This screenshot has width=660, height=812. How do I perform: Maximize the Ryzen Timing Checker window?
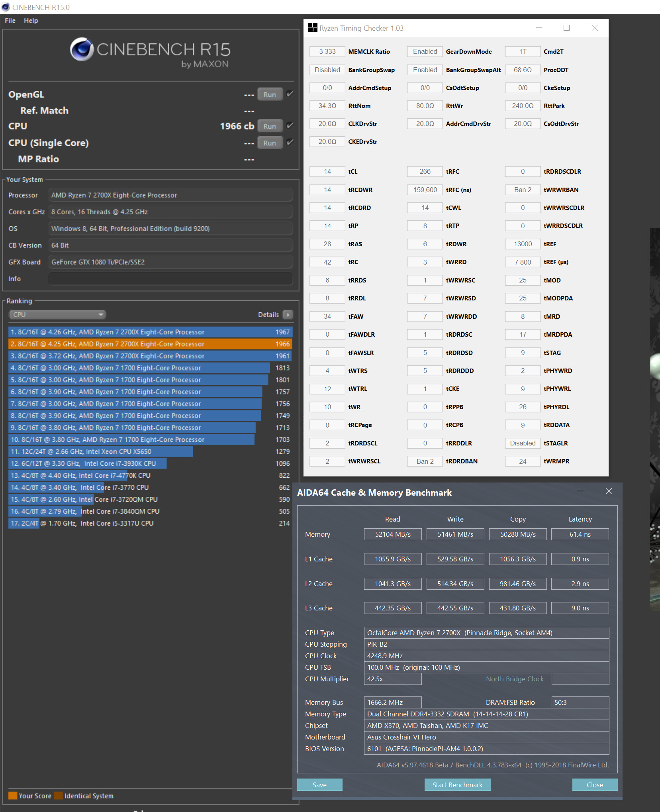tap(566, 28)
